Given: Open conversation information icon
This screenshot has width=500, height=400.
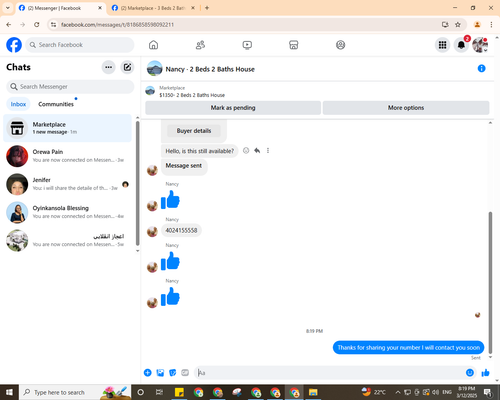Looking at the screenshot, I should [x=481, y=68].
